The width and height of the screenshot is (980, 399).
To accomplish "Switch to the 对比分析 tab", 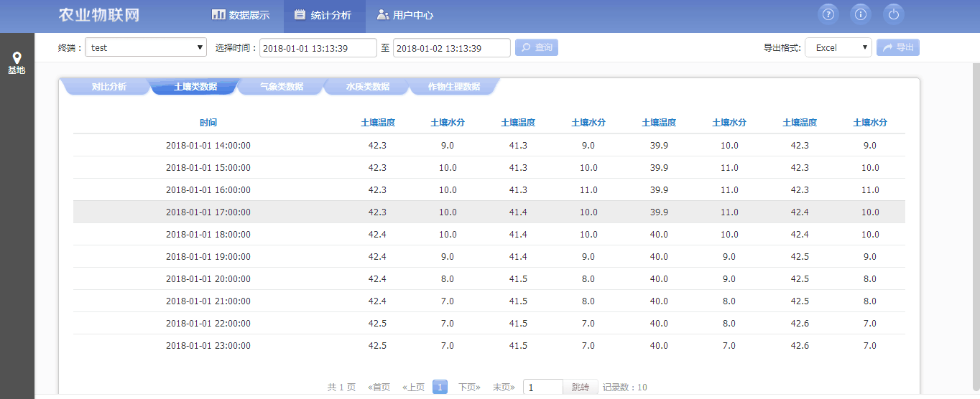I will point(108,87).
